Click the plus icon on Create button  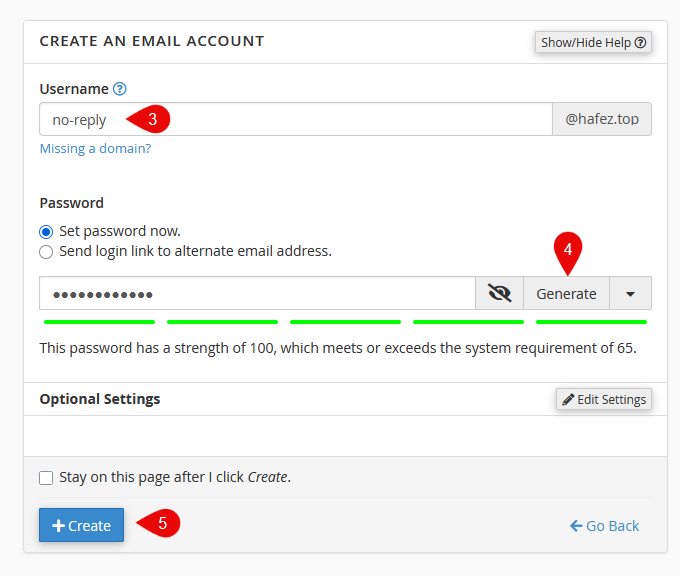coord(58,526)
